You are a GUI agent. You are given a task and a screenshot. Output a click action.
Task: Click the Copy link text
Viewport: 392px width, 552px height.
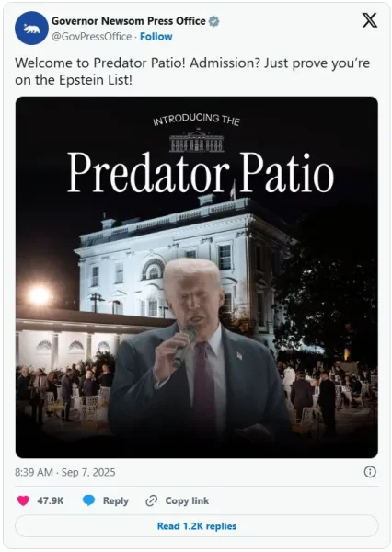pyautogui.click(x=187, y=500)
